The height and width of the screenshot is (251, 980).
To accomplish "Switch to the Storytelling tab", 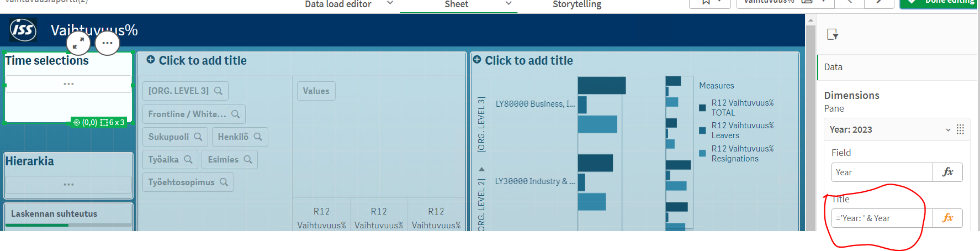I will pos(577,4).
